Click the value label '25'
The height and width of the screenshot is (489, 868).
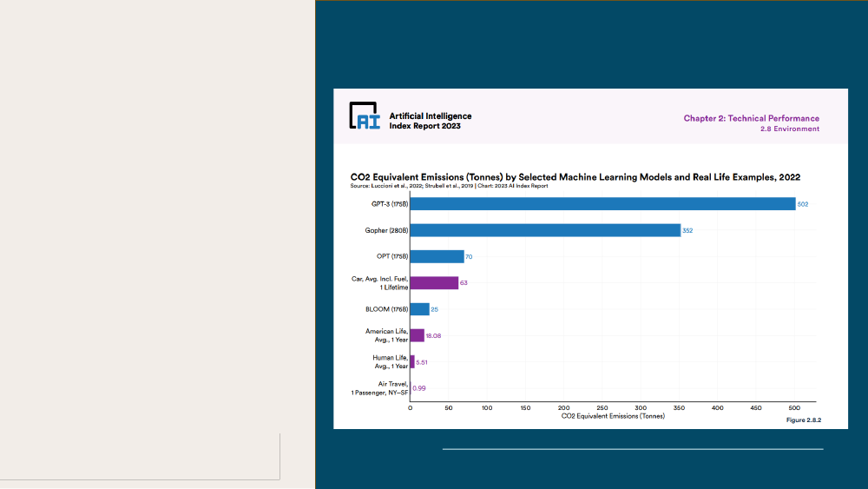435,309
